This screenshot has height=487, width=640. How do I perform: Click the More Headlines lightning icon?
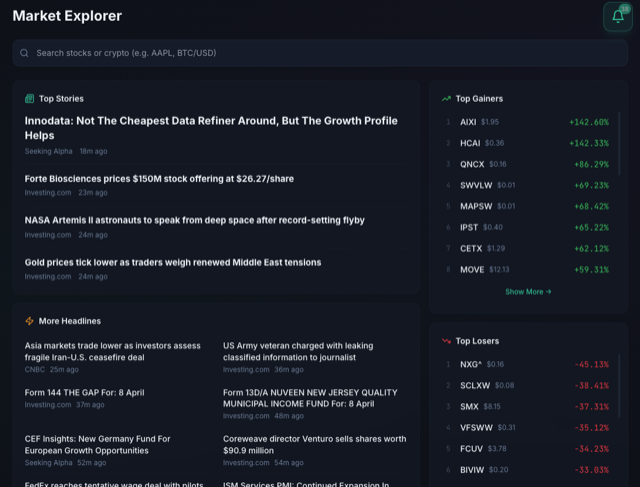(29, 321)
